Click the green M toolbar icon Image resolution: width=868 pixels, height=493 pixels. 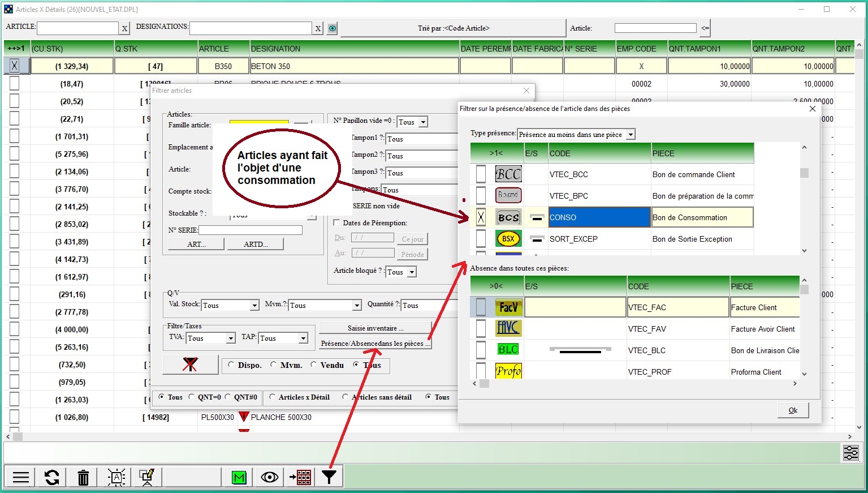(x=239, y=478)
